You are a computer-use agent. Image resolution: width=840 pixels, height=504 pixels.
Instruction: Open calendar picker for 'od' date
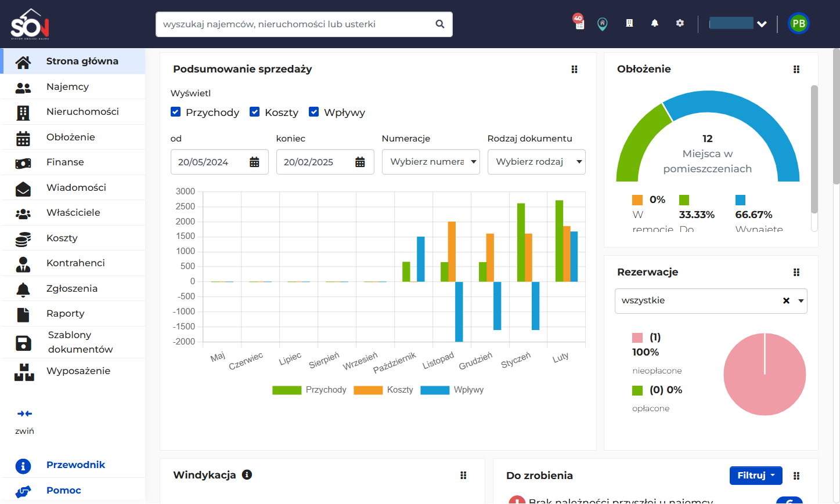pyautogui.click(x=254, y=162)
